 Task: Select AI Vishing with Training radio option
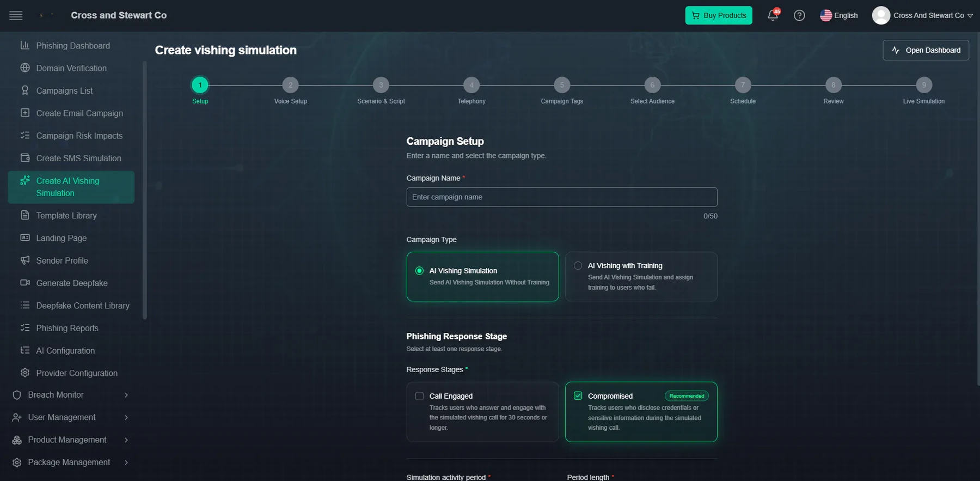(x=578, y=266)
